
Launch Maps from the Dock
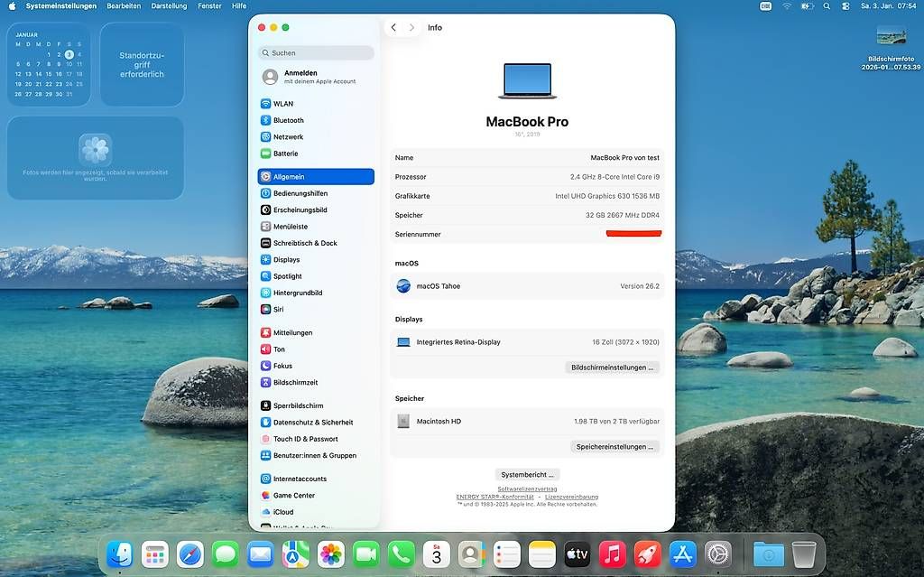coord(295,554)
